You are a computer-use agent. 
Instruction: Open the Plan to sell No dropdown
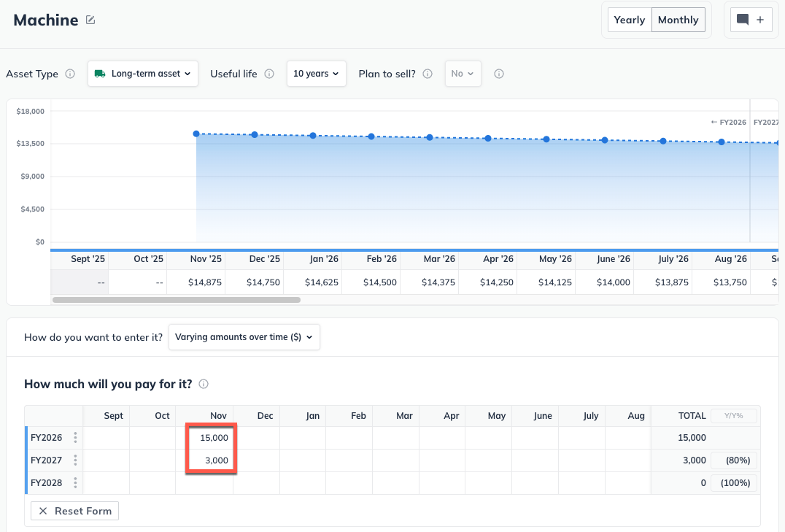click(x=463, y=74)
